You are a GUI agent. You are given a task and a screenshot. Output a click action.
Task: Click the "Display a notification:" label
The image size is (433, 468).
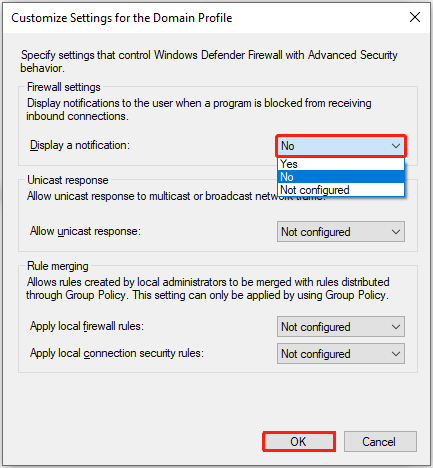[80, 145]
